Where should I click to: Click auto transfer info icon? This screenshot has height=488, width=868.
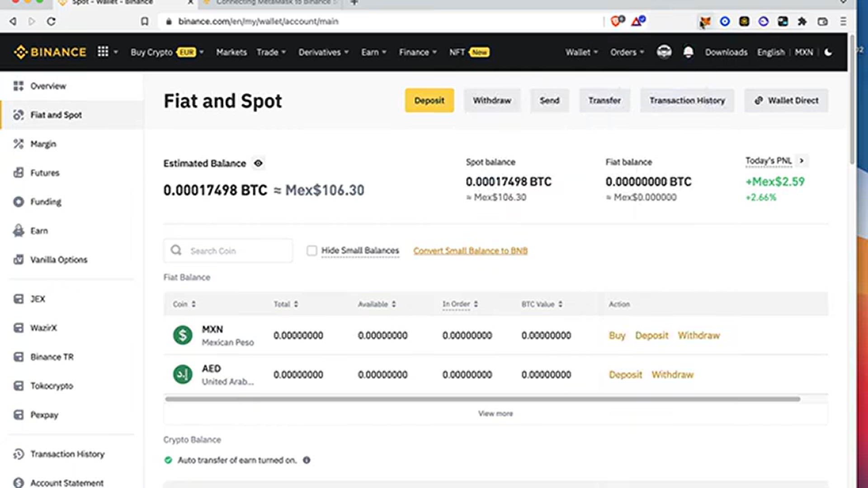[307, 460]
